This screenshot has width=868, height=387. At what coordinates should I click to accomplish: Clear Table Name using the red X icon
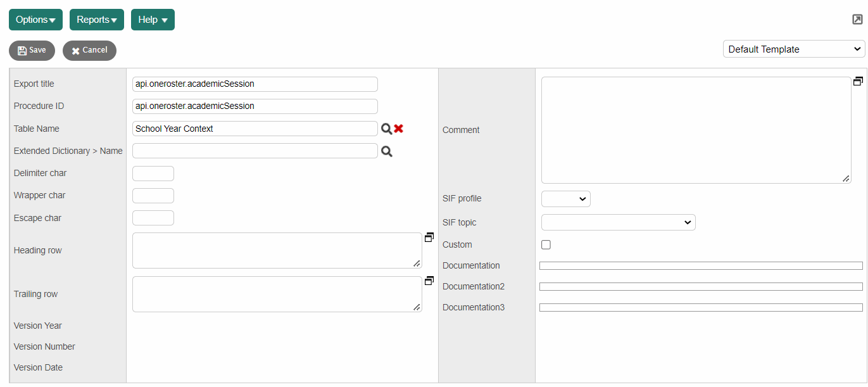tap(398, 128)
